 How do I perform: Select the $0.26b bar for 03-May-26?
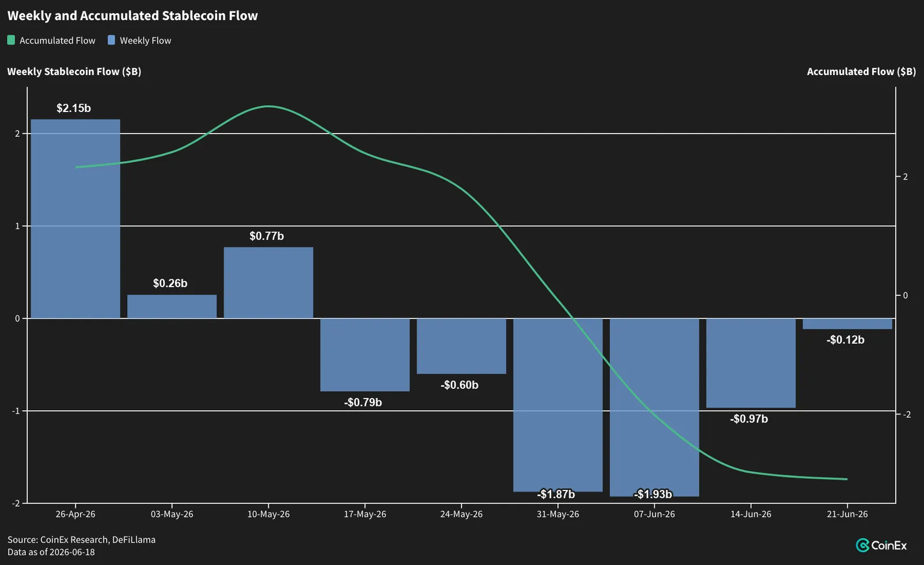[172, 307]
